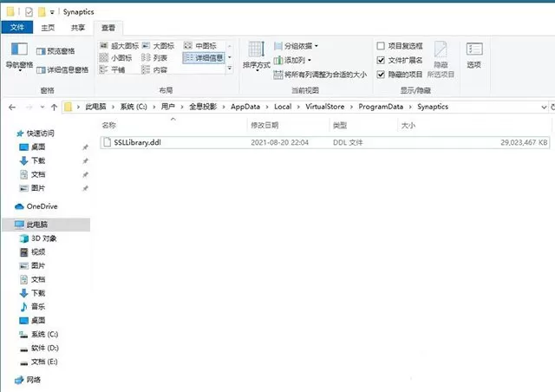Open the 系统 (C:) drive in the sidebar
The height and width of the screenshot is (392, 555).
pyautogui.click(x=38, y=334)
